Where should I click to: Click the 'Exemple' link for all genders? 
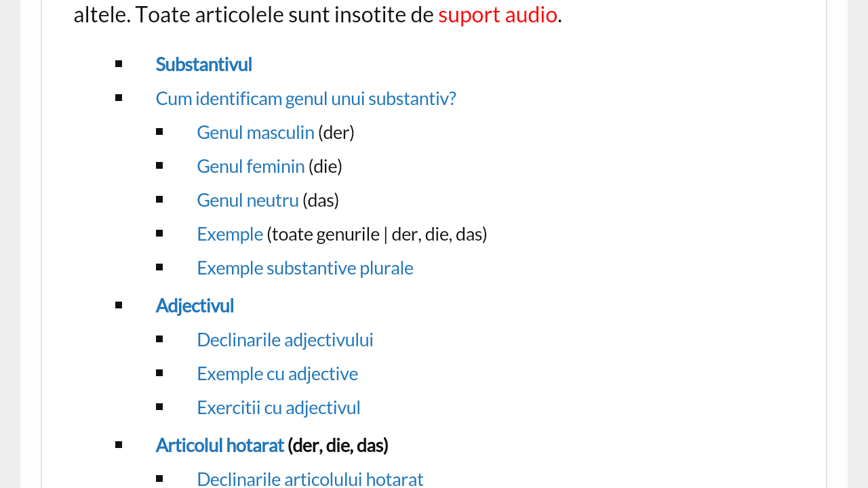[230, 234]
